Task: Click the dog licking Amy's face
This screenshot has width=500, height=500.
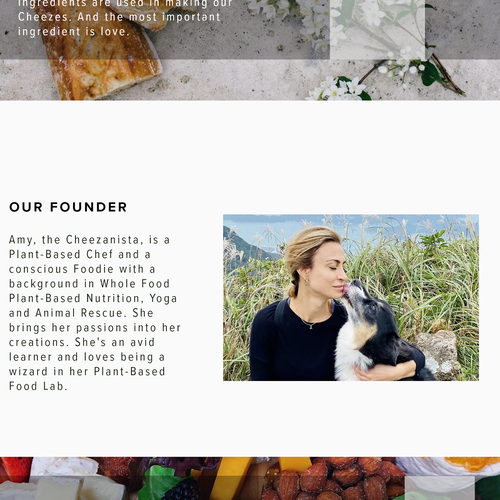Action: coord(377,332)
